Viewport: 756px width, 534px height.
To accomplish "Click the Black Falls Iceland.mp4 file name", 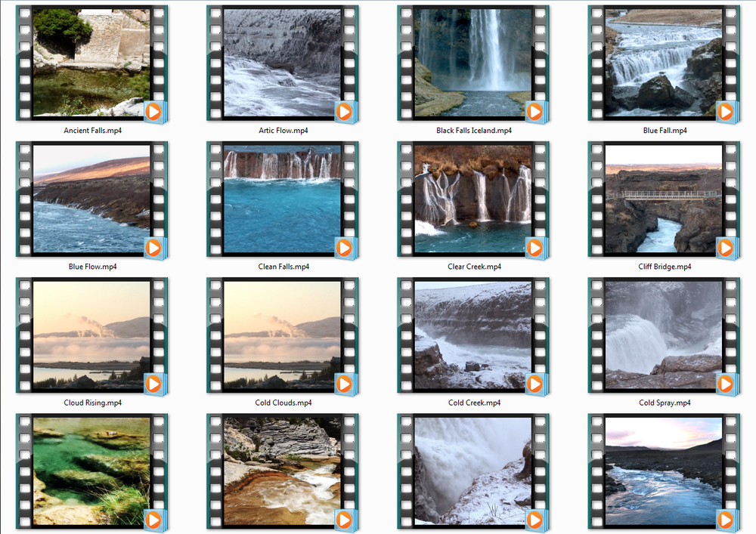I will [473, 130].
